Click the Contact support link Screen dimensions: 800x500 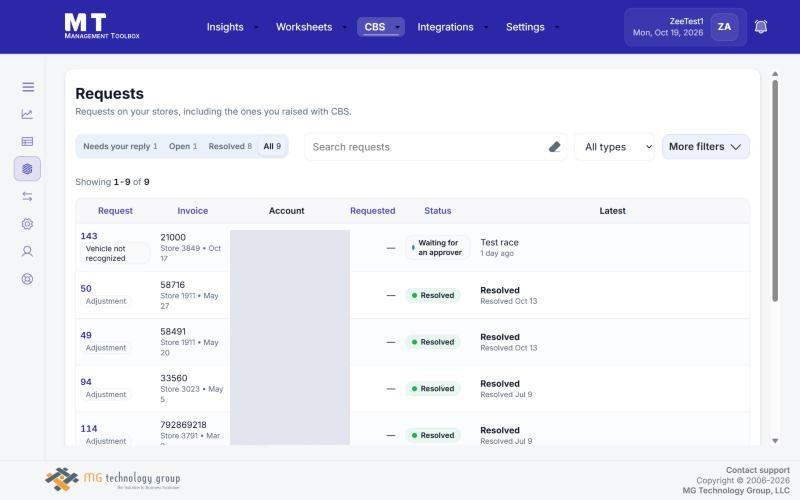pyautogui.click(x=758, y=470)
